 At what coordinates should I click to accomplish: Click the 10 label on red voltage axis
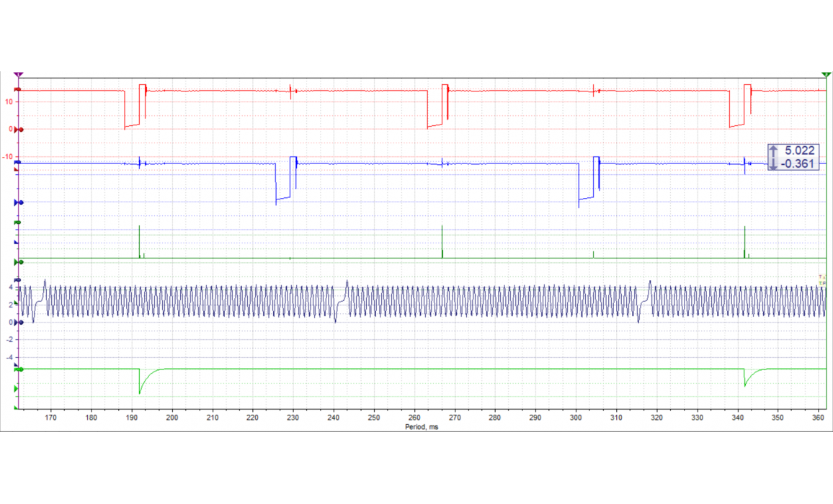[8, 102]
